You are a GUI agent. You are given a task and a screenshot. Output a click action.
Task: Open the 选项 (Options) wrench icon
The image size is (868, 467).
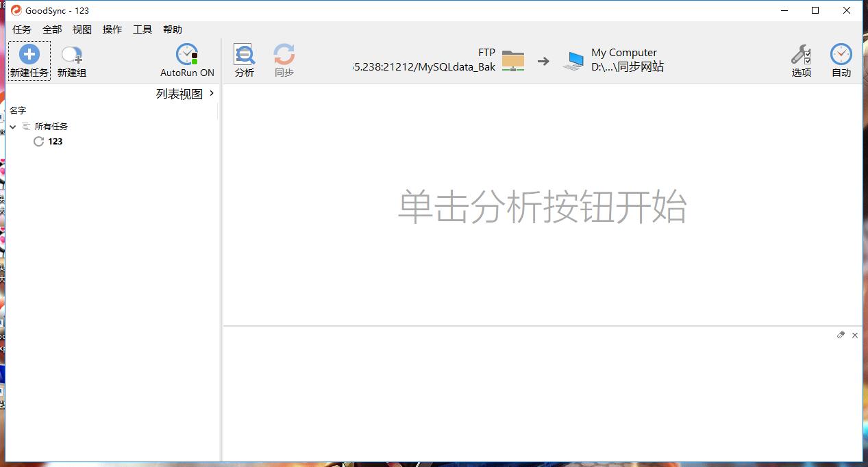click(x=801, y=55)
